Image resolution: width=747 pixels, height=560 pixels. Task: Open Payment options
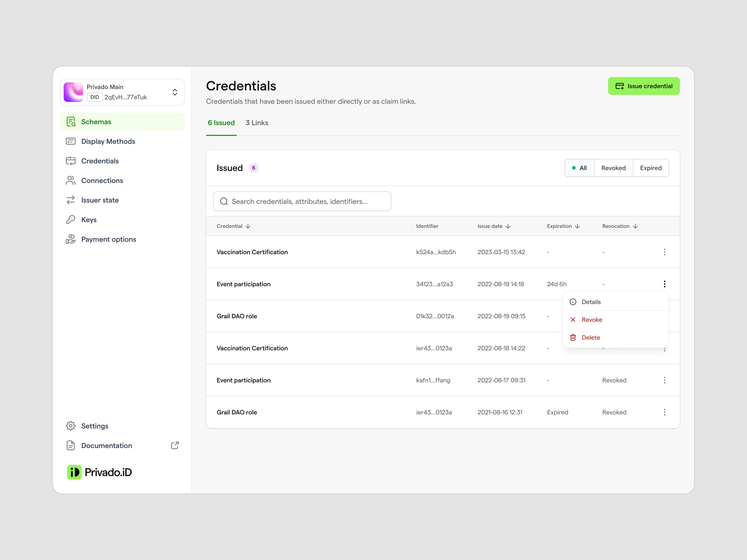108,239
